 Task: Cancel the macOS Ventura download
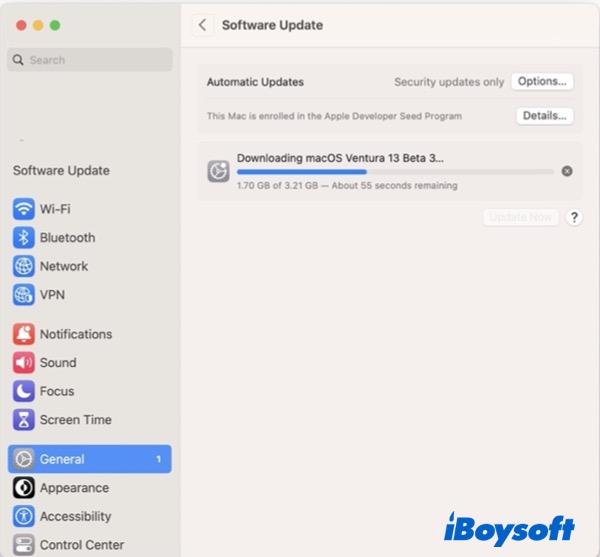(x=567, y=171)
